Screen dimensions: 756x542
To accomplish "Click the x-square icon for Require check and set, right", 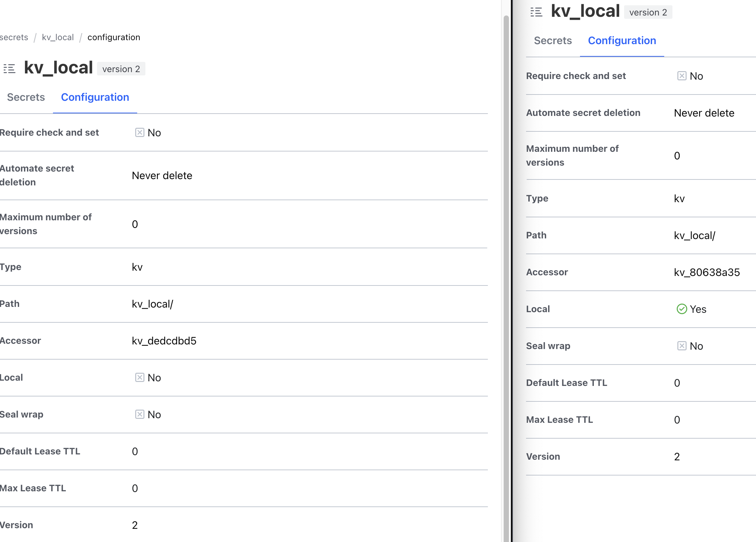I will pyautogui.click(x=681, y=76).
